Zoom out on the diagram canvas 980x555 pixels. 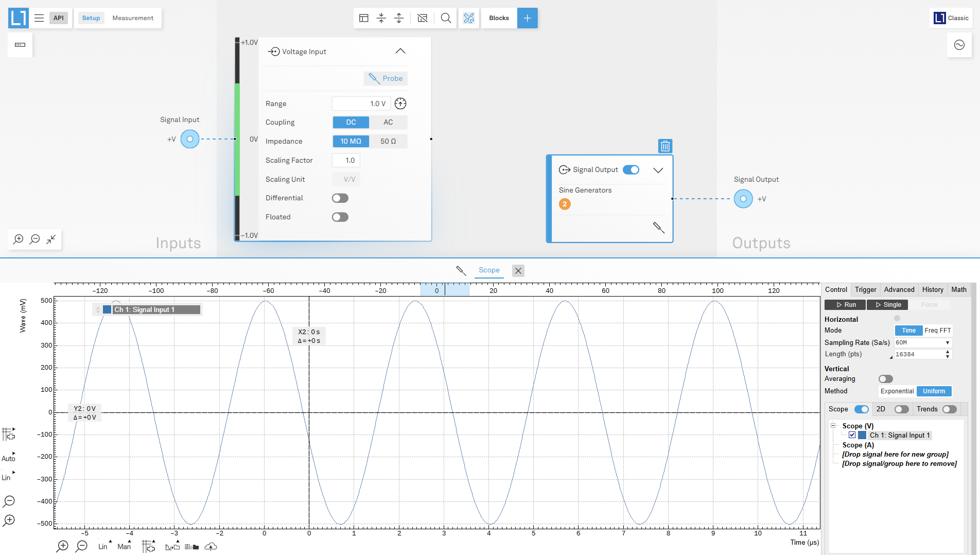click(35, 239)
